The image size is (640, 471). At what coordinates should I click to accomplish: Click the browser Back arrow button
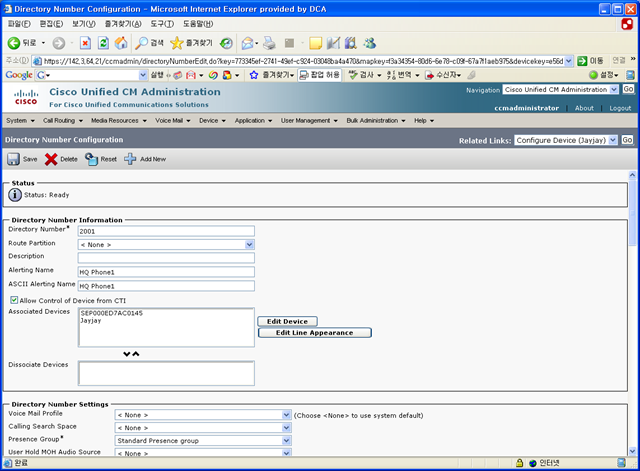pos(14,43)
